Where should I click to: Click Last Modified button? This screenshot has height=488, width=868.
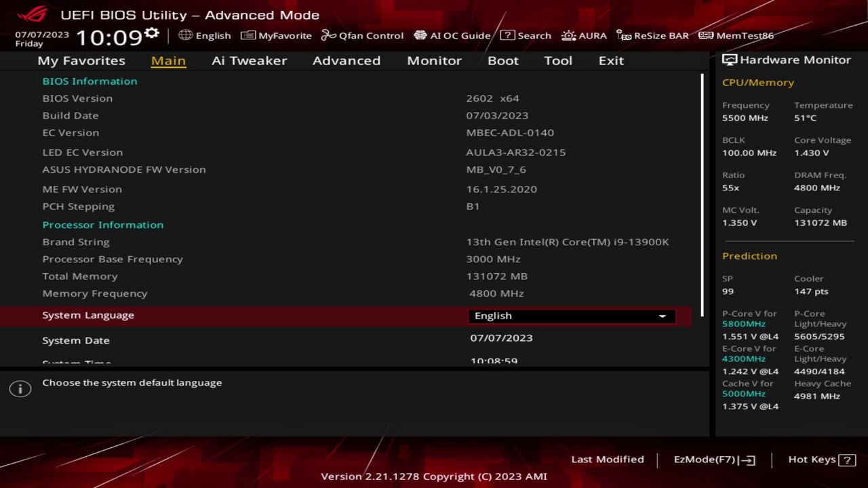click(608, 460)
